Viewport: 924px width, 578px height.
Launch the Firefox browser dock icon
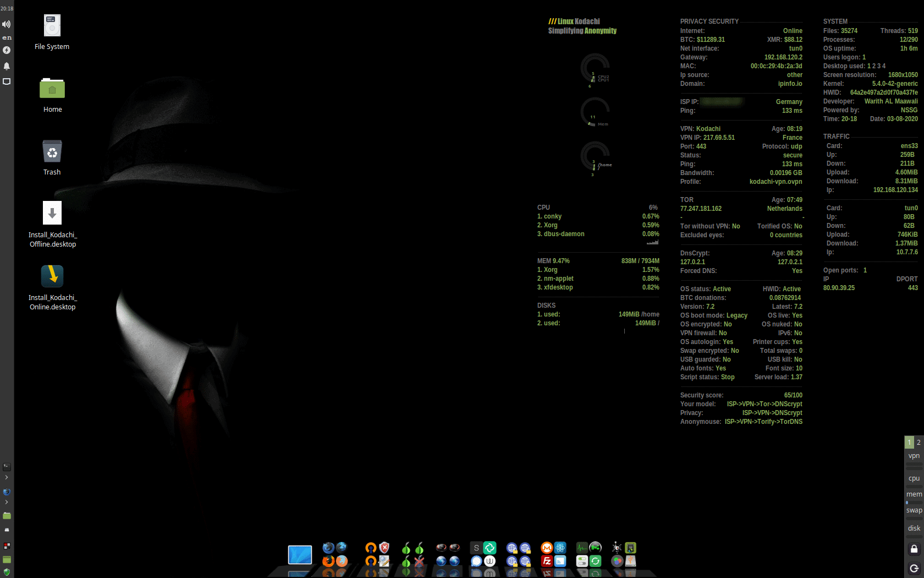(328, 561)
